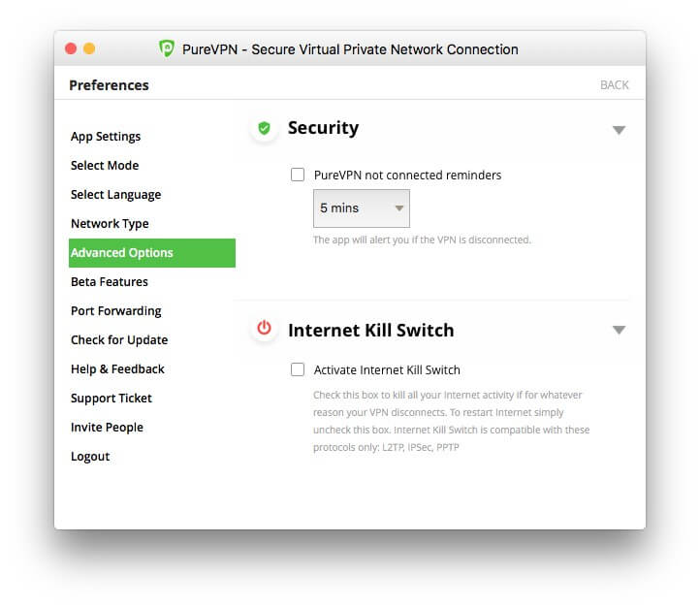The width and height of the screenshot is (700, 607).
Task: Go to Select Mode preferences
Action: click(105, 166)
